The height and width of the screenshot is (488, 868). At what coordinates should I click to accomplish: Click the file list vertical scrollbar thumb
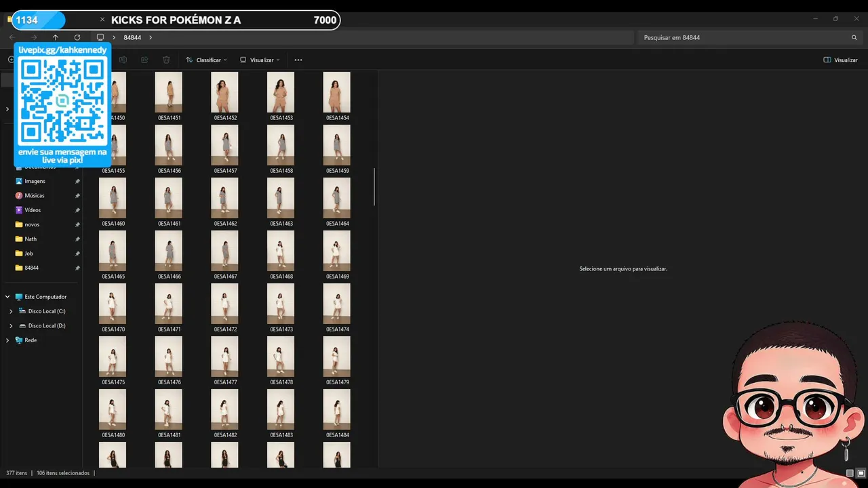click(x=374, y=187)
